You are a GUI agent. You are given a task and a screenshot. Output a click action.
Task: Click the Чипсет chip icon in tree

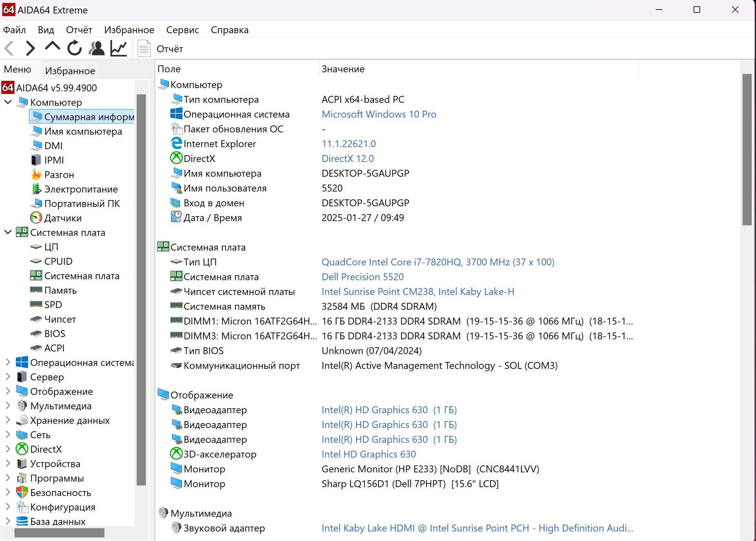36,319
